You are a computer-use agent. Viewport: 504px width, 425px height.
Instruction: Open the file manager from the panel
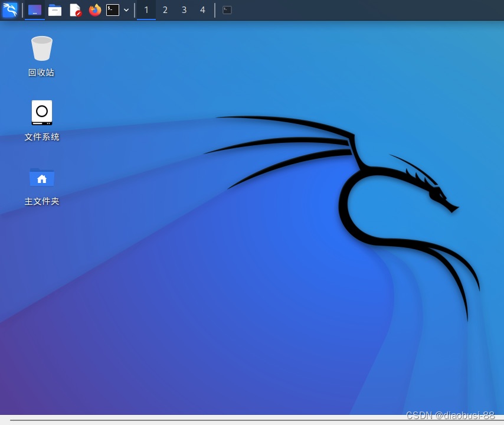[55, 10]
